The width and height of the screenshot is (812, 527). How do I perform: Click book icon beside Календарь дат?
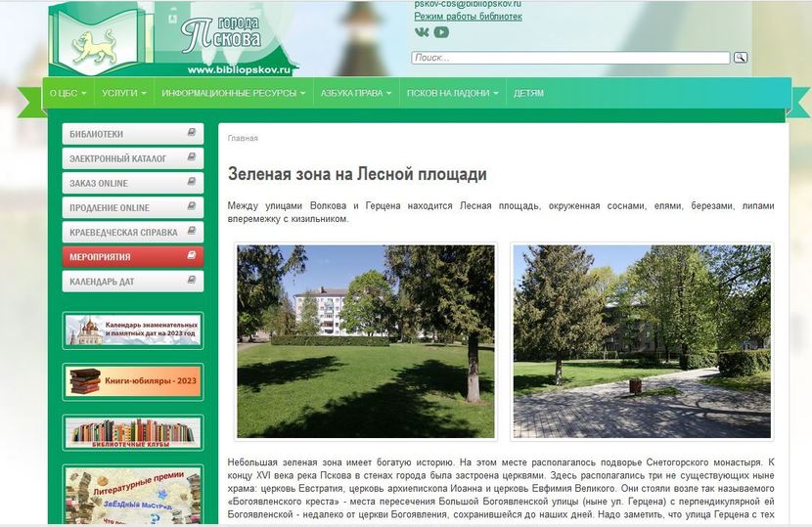[x=192, y=280]
